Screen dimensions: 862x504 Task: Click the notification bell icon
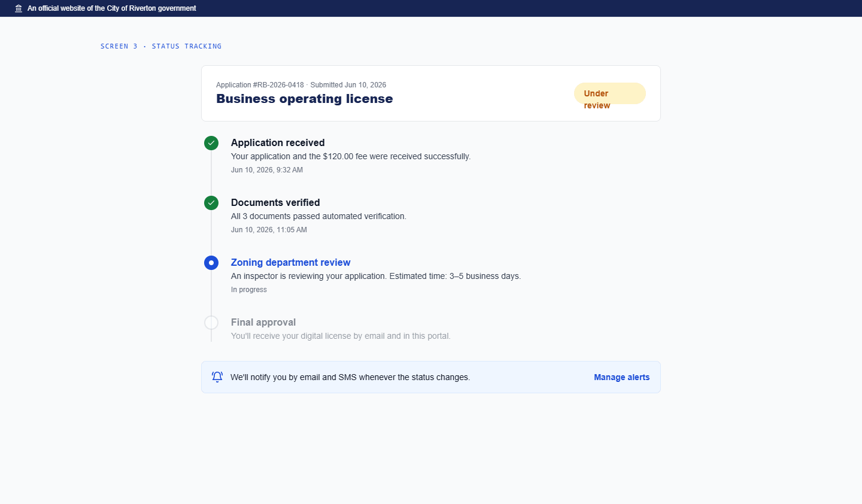217,377
